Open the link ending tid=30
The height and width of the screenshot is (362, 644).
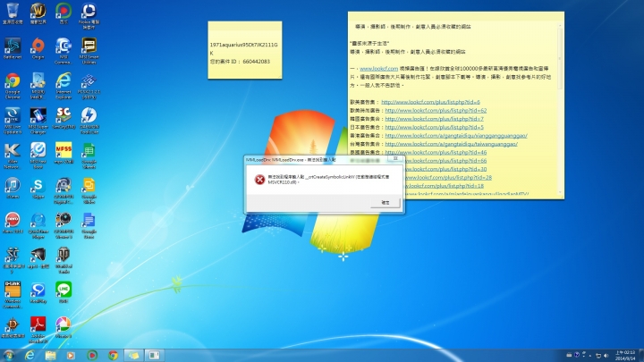pos(445,169)
